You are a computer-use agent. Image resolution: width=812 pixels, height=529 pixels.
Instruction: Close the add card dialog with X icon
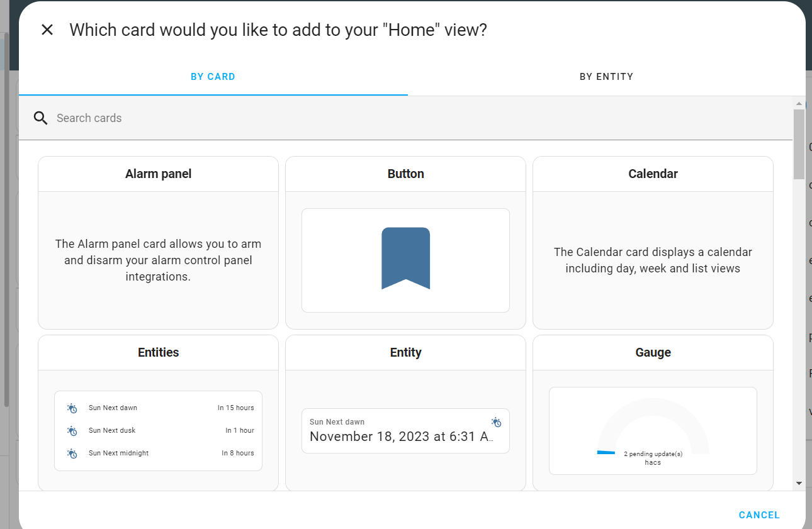[47, 30]
